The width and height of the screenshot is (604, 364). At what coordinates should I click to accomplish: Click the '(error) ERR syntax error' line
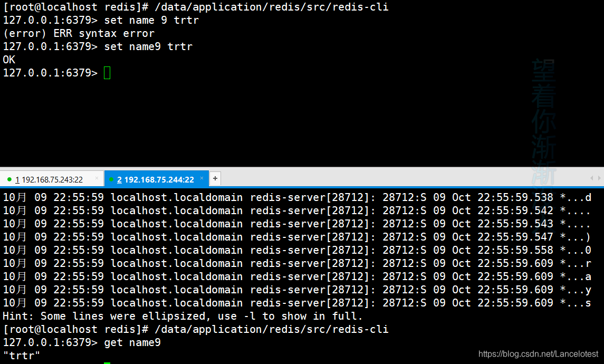[x=79, y=34]
